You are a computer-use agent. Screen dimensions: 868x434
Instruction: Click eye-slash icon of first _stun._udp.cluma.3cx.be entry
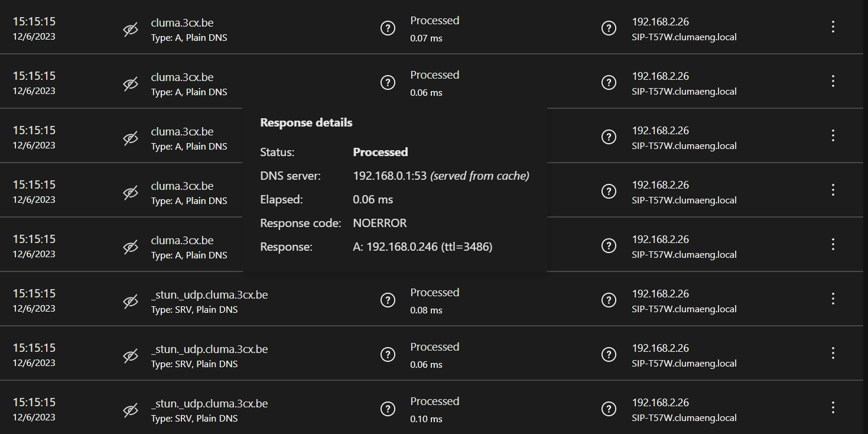[131, 302]
